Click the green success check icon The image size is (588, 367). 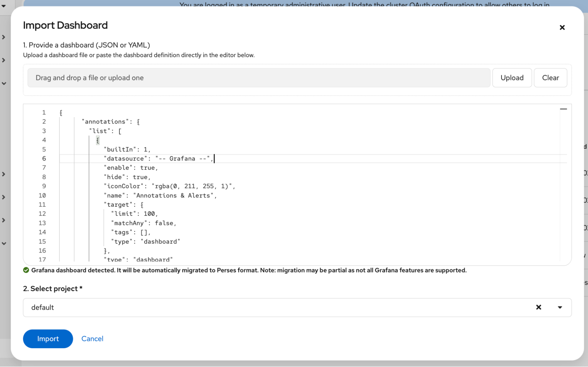click(26, 270)
